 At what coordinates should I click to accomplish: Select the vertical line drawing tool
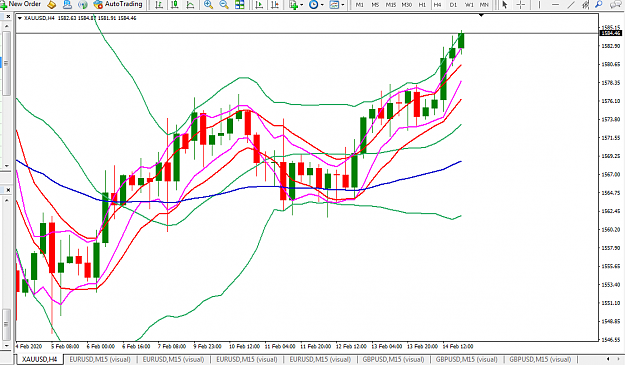539,5
